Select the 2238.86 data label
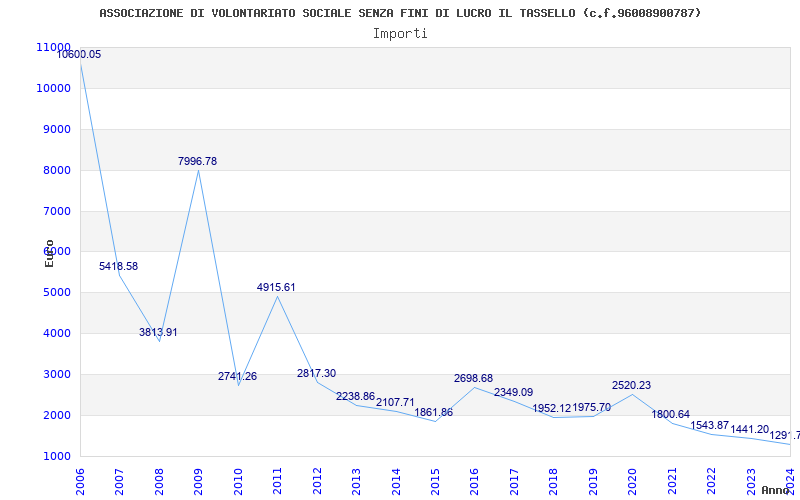 356,396
